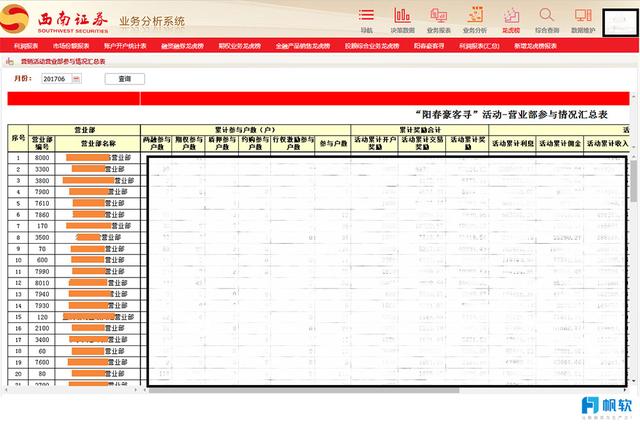Click the 活动累计佣金 column header
This screenshot has height=426, width=640.
tap(560, 144)
